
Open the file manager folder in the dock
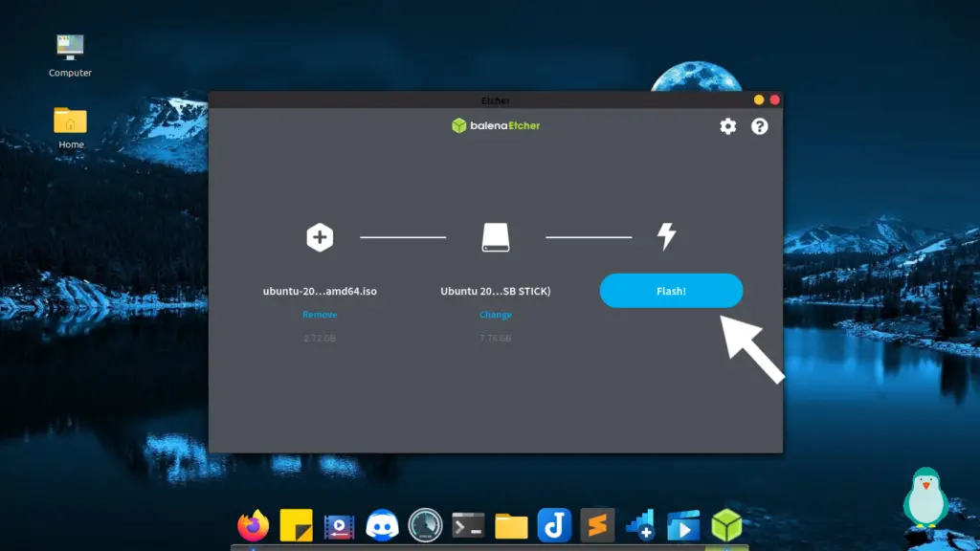511,526
